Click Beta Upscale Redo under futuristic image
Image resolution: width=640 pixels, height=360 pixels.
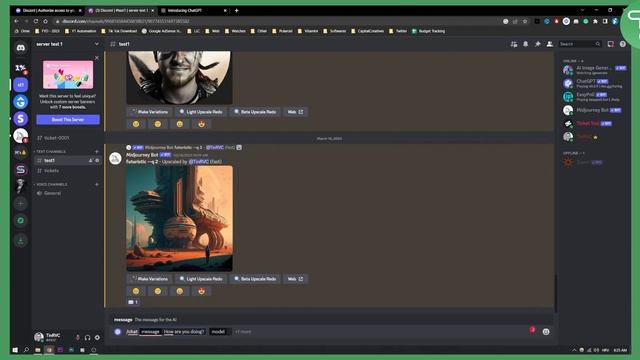(255, 279)
